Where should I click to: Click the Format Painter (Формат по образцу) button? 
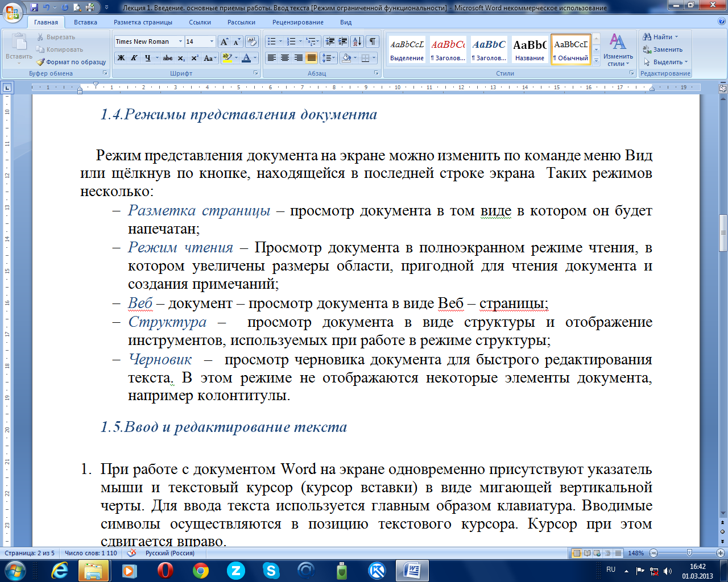(x=71, y=62)
